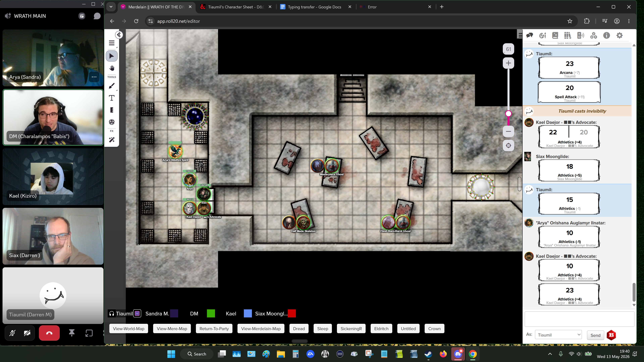Open a new Chrome tab

click(442, 7)
